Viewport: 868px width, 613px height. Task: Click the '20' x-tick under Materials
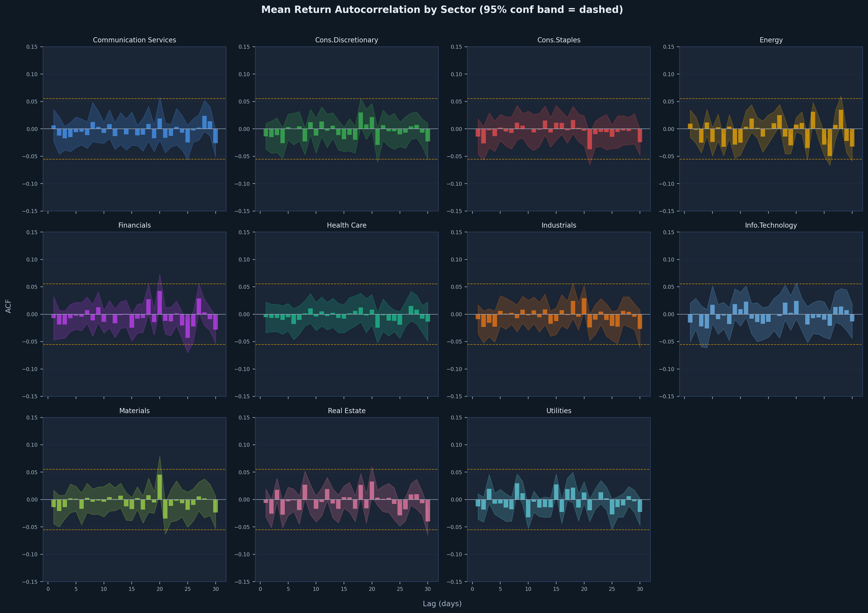(159, 589)
